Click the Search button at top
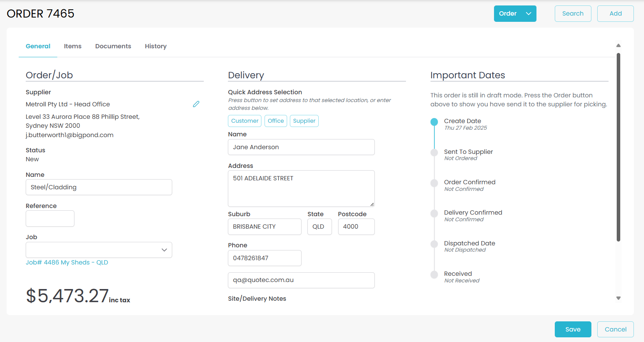 point(573,14)
